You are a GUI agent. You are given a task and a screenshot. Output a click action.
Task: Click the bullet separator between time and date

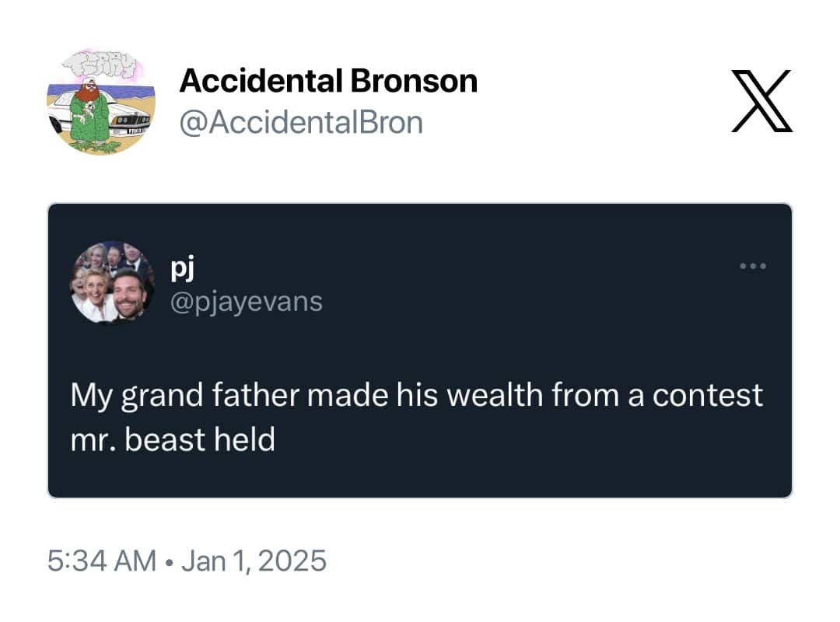[x=170, y=563]
